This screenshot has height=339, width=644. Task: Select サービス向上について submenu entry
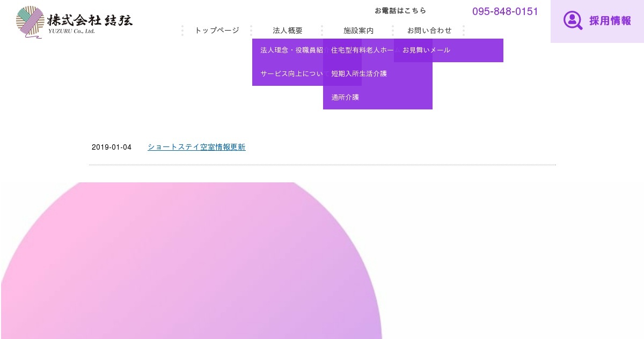pos(288,74)
